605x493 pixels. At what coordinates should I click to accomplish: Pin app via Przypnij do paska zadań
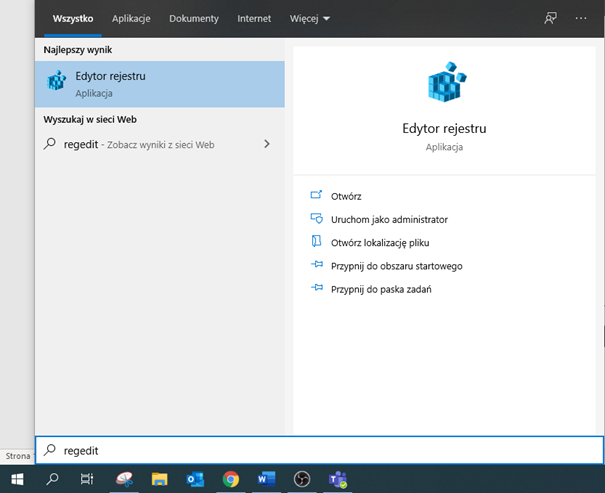[x=380, y=289]
